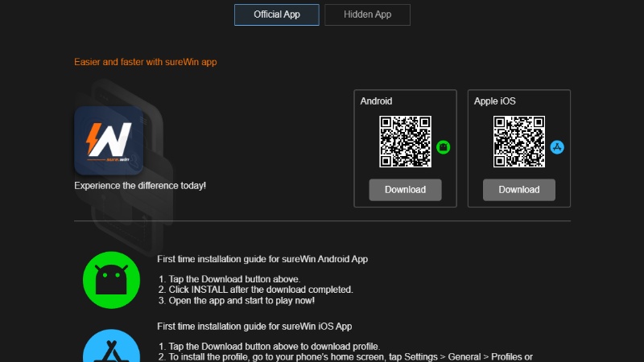The image size is (644, 362).
Task: Click the small green Android icon beside QR code
Action: click(444, 147)
